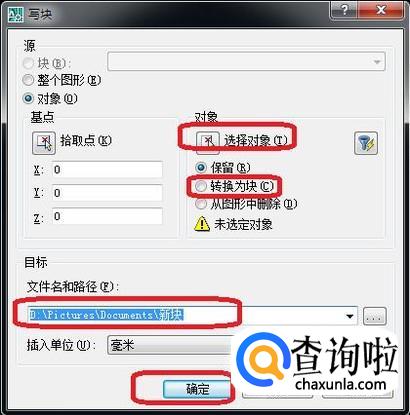Click the OK (确定) button
The image size is (410, 415).
[x=197, y=389]
